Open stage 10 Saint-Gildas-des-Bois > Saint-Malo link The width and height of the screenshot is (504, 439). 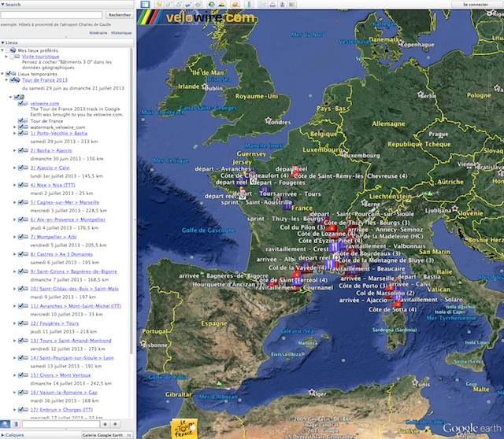74,289
